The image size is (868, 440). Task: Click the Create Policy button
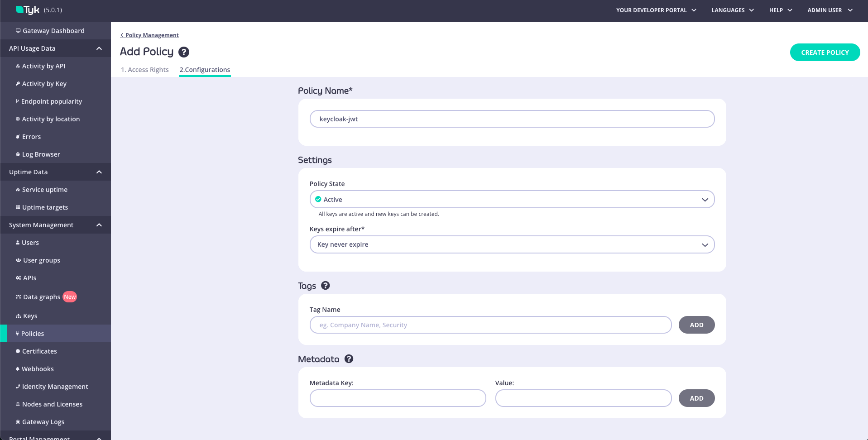(825, 53)
